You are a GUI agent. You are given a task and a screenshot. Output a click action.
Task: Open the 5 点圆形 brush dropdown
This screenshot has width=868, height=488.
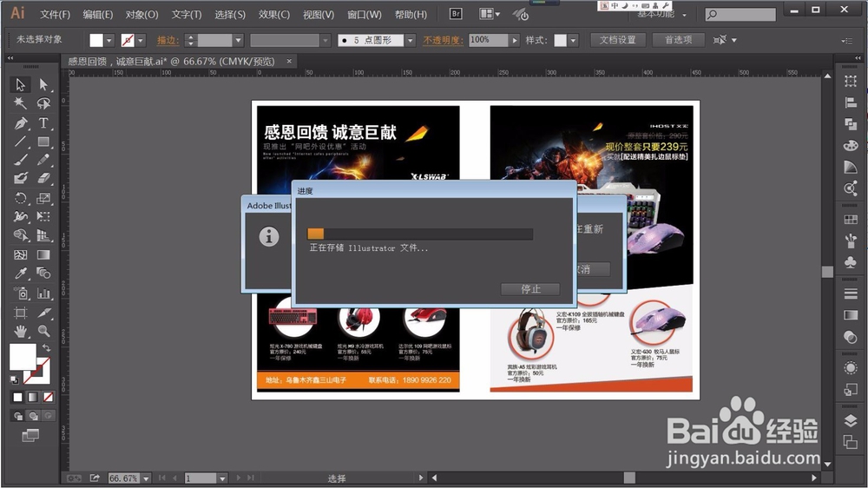(x=411, y=41)
